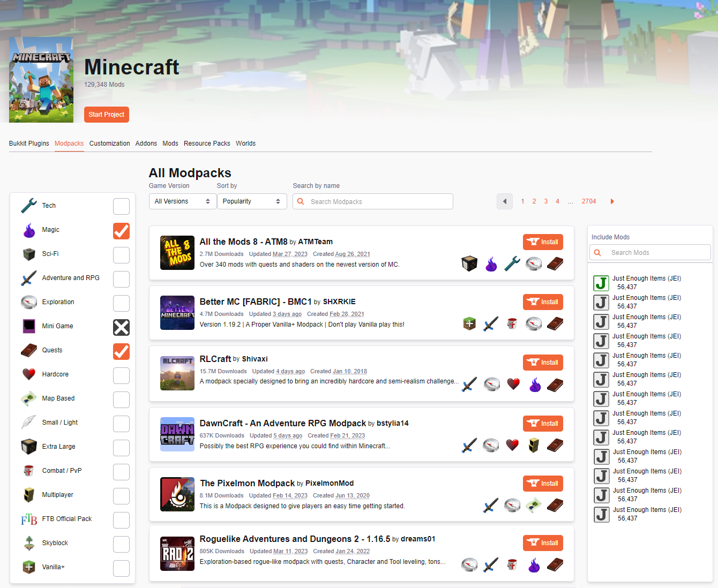The height and width of the screenshot is (588, 718).
Task: Click the Exploration compass sidebar icon
Action: tap(29, 302)
